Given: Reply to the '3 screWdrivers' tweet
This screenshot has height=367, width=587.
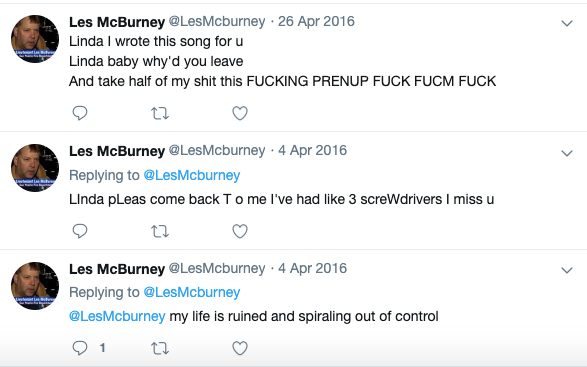Looking at the screenshot, I should pyautogui.click(x=80, y=231).
